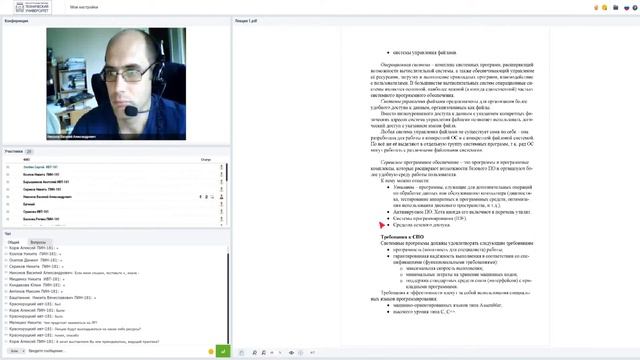The width and height of the screenshot is (640, 360).
Task: Click status icon for Сериков Никита participant
Action: pos(222,189)
